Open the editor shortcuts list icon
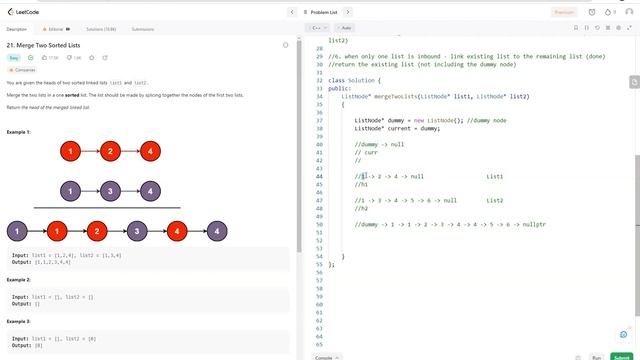The width and height of the screenshot is (640, 360). [608, 28]
